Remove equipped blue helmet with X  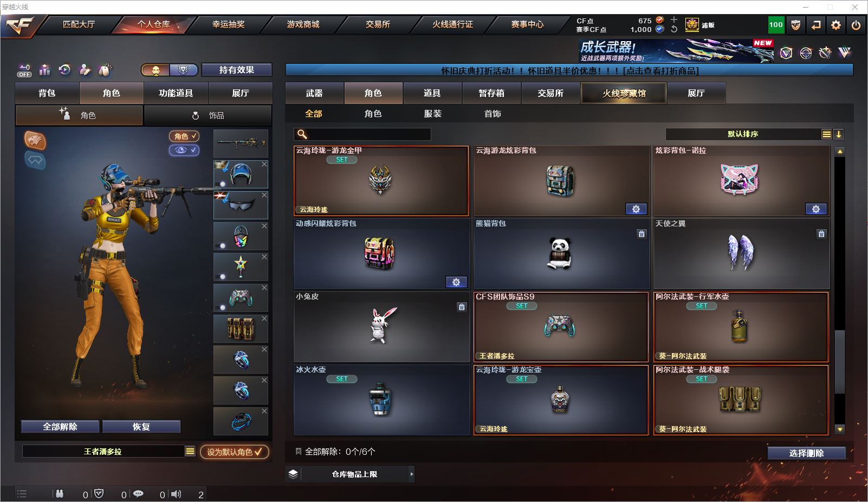pos(264,164)
